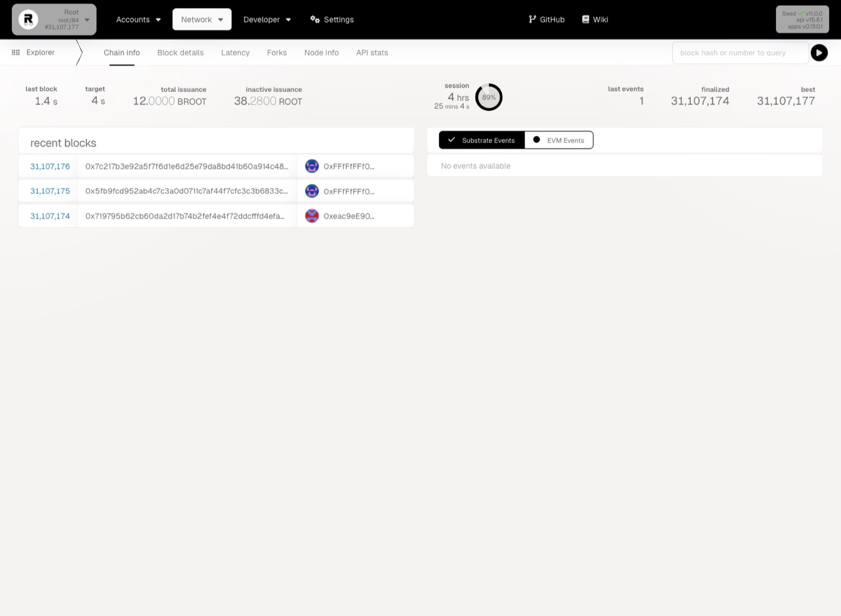Click the Seed version info box
The image size is (841, 616).
(803, 20)
